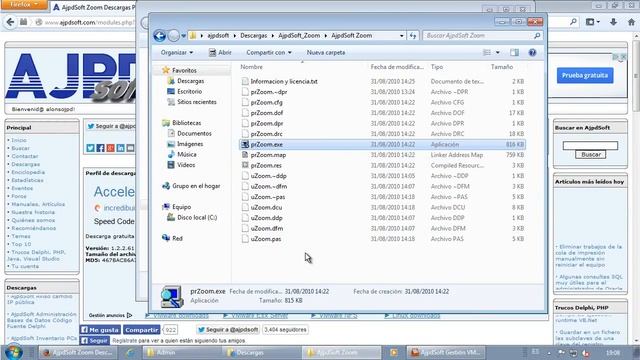Select uZoom.dfm file

(267, 229)
